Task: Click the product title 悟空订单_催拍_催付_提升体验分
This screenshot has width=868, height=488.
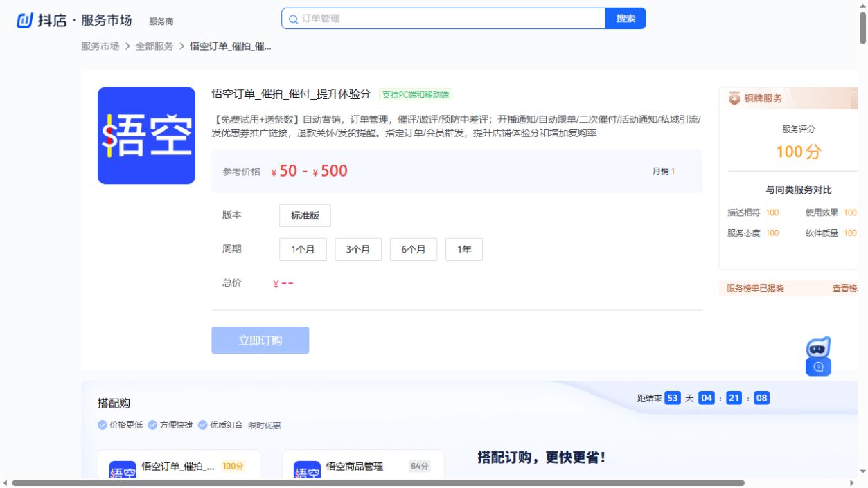Action: pyautogui.click(x=291, y=94)
